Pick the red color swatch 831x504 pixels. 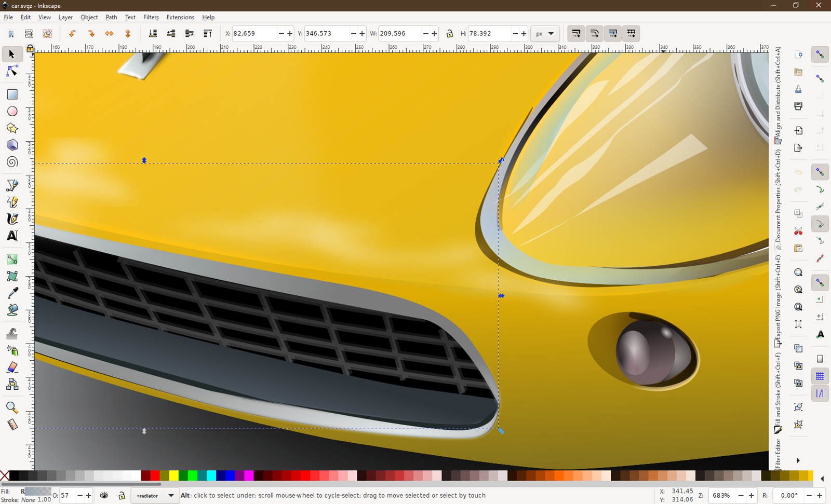(x=155, y=475)
